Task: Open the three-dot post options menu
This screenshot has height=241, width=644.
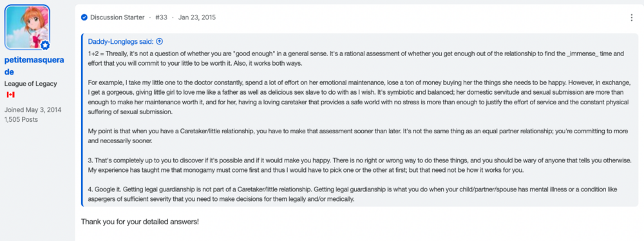Action: 632,17
